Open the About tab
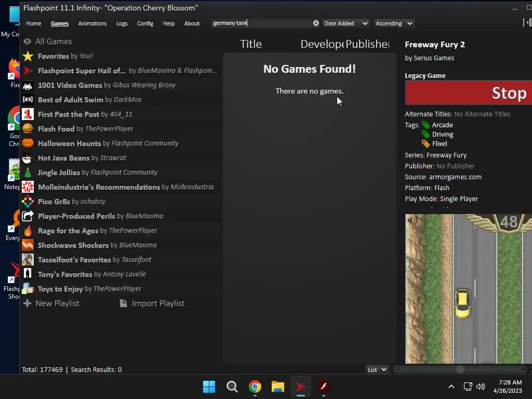The width and height of the screenshot is (532, 399). point(192,23)
